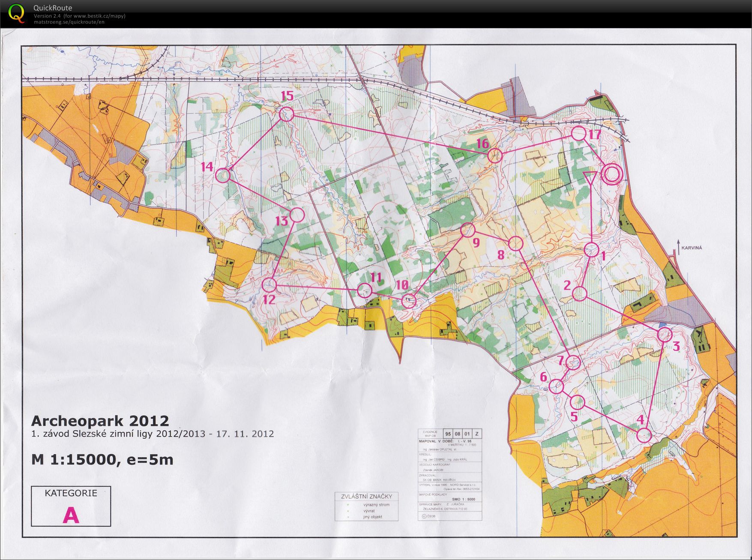This screenshot has height=560, width=752.
Task: Click the KATEGORIE label
Action: 71,493
